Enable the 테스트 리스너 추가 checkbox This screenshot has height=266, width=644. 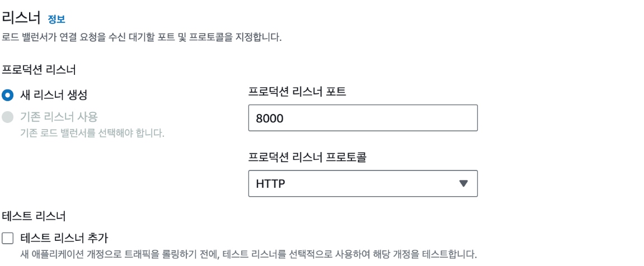(x=8, y=238)
